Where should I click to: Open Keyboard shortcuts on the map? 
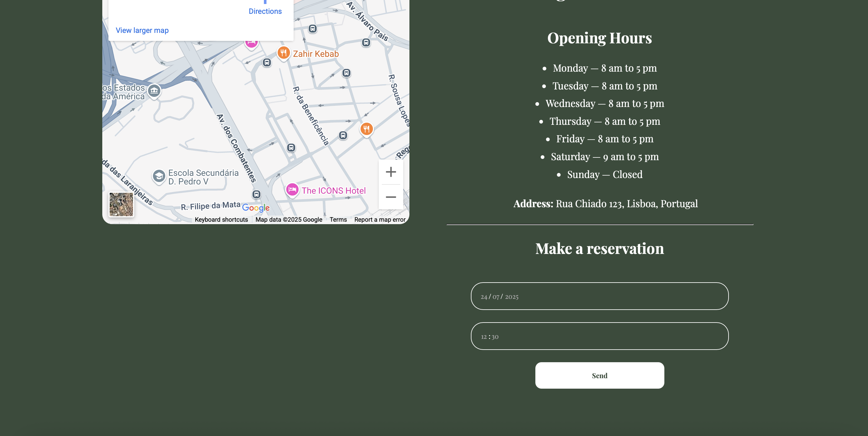point(221,220)
